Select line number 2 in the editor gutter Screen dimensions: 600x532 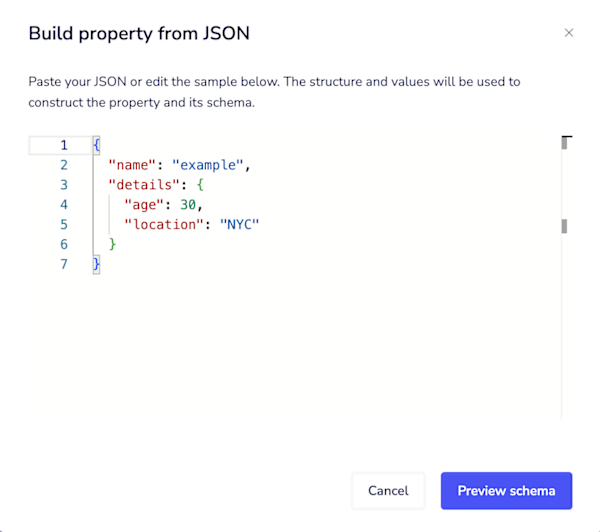pos(64,165)
